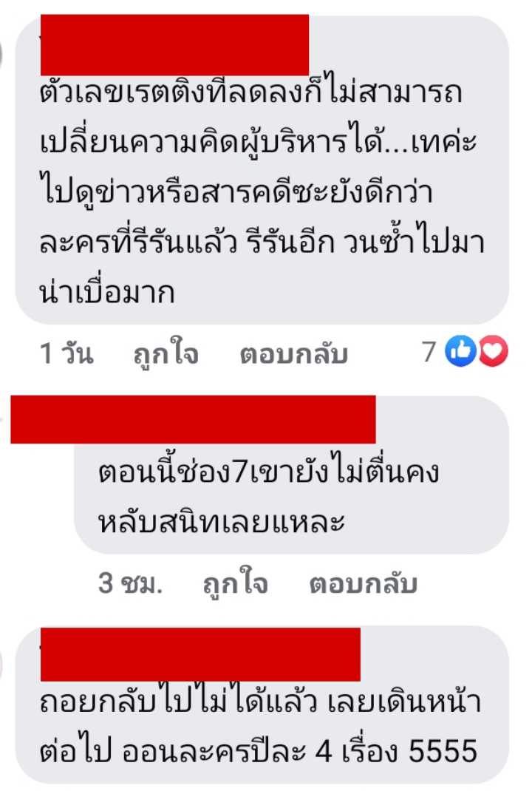
Task: Click the blue thumbs-up reaction icon
Action: coord(460,350)
